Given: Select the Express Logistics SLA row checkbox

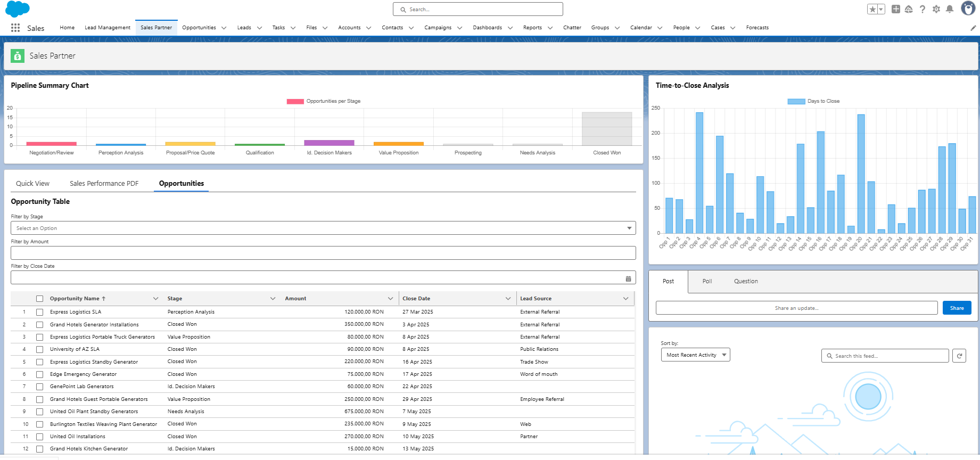Looking at the screenshot, I should point(39,312).
